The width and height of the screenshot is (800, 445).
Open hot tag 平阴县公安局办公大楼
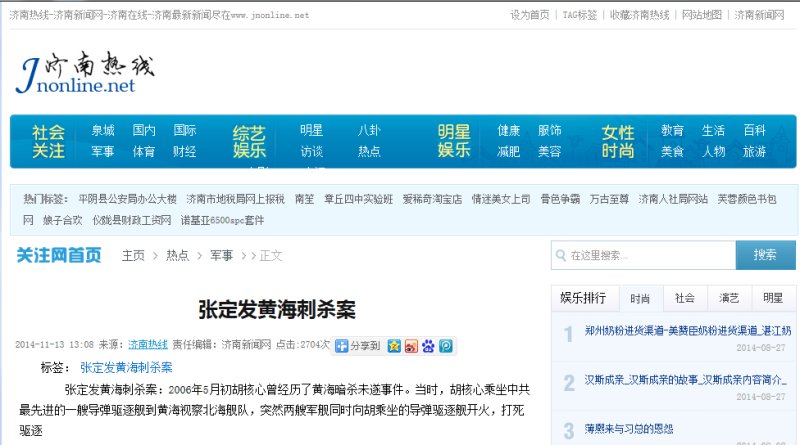pos(128,199)
